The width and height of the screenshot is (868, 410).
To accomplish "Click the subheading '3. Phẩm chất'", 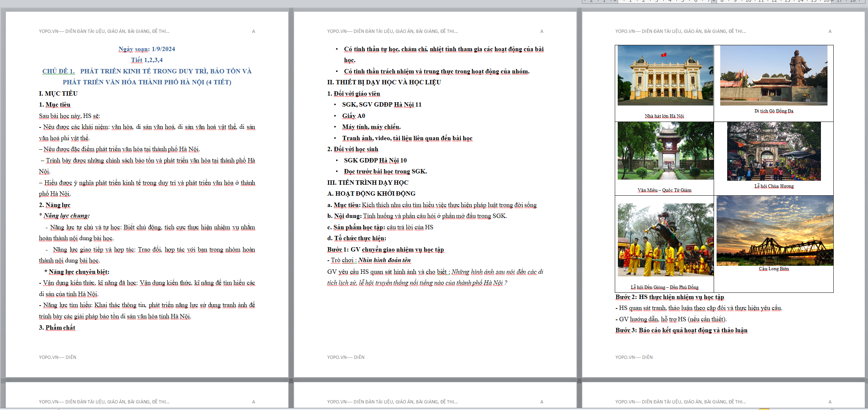I will click(57, 327).
